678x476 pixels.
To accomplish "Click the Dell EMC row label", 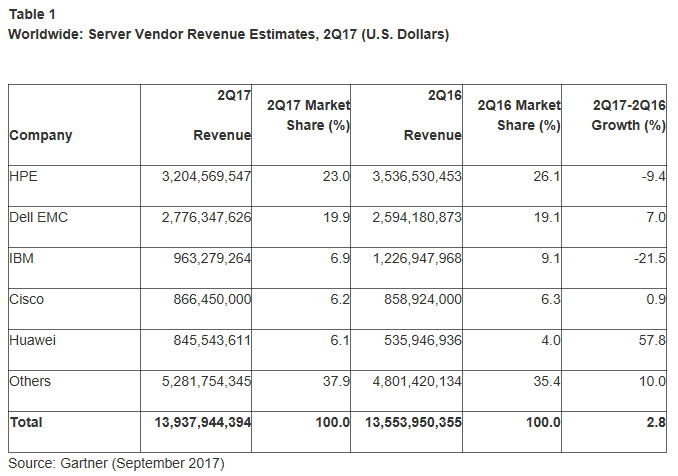I will (38, 217).
